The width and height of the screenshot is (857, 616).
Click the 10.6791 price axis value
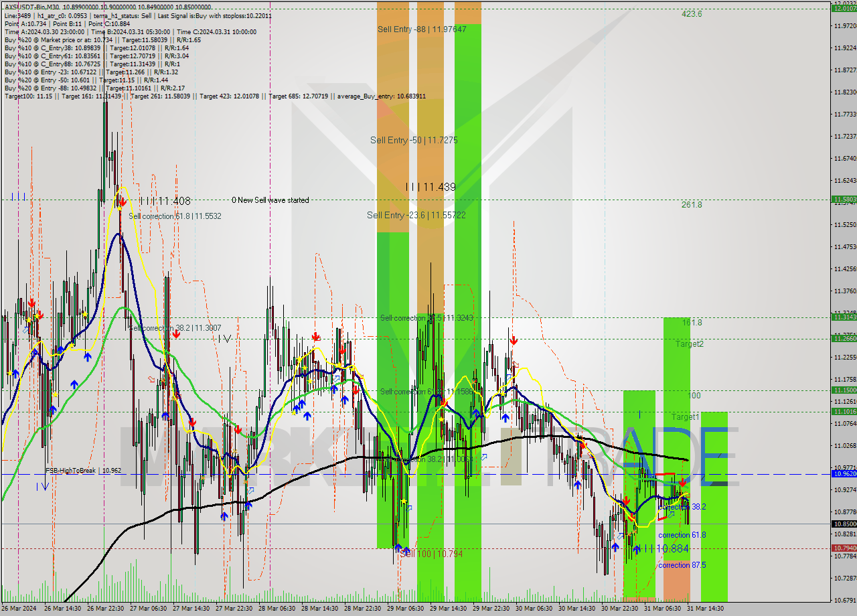(845, 600)
